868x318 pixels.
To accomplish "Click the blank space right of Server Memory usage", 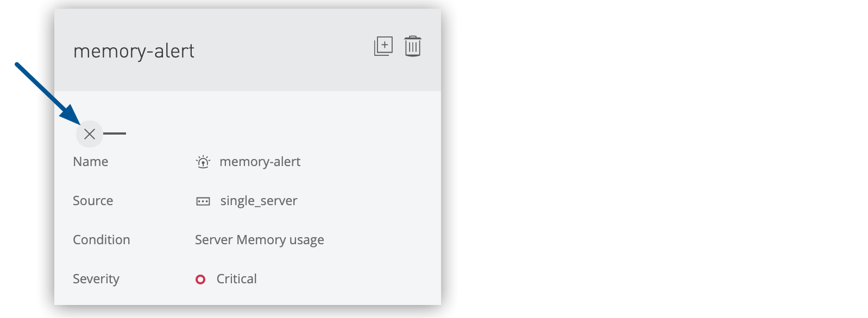I will pyautogui.click(x=380, y=240).
